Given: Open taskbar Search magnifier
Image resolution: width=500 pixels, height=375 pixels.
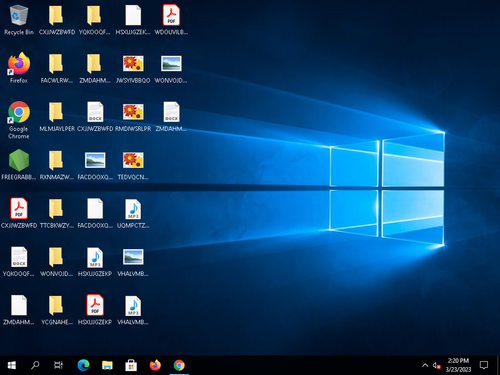Looking at the screenshot, I should (x=35, y=365).
